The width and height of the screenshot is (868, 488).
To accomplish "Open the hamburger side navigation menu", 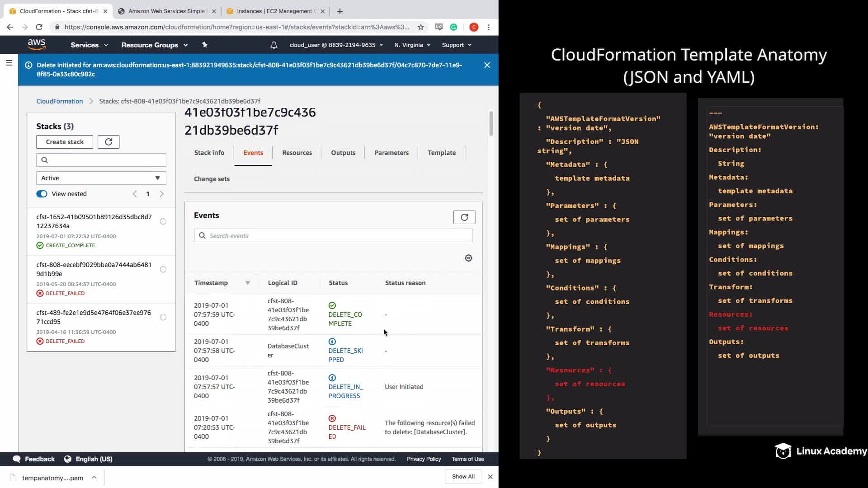I will pos(9,63).
